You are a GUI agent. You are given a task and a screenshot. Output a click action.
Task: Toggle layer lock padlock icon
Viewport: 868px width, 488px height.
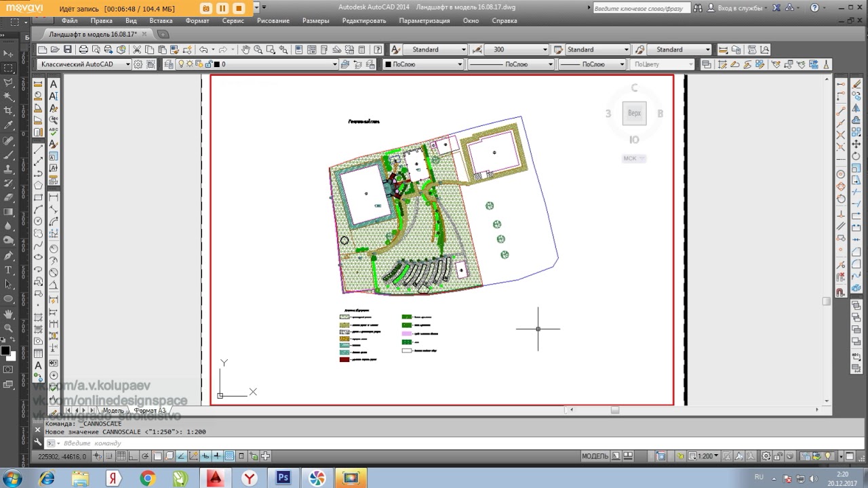tap(209, 64)
